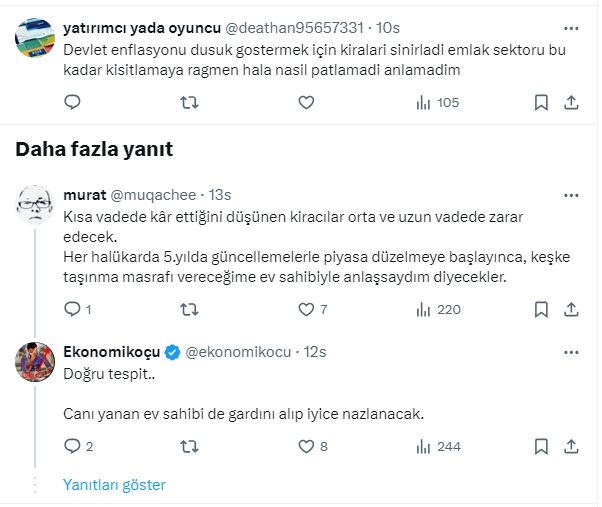
Task: Share the yatırımcı yada oyuncu tweet
Action: click(571, 102)
